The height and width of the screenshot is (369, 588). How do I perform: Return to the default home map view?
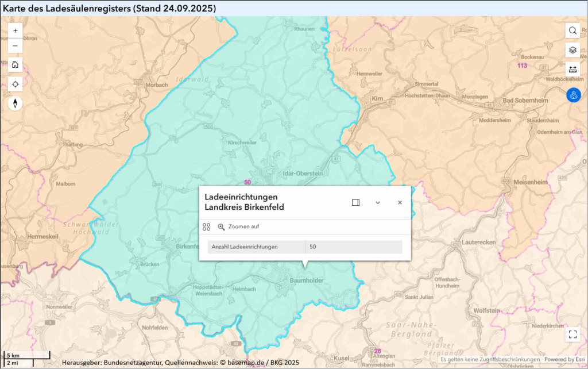(x=15, y=64)
